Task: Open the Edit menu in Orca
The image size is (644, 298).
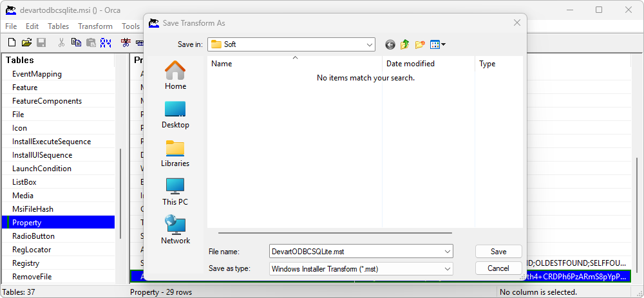Action: 32,26
